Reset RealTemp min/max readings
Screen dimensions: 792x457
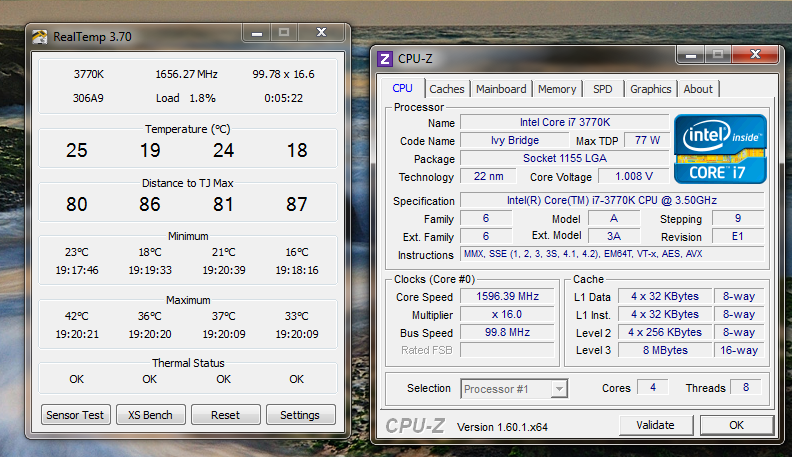[225, 415]
